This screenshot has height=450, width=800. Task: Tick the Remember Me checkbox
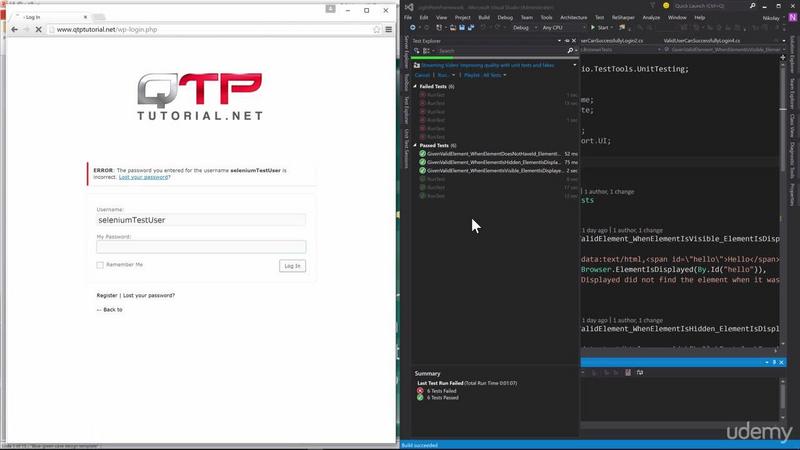coord(100,265)
